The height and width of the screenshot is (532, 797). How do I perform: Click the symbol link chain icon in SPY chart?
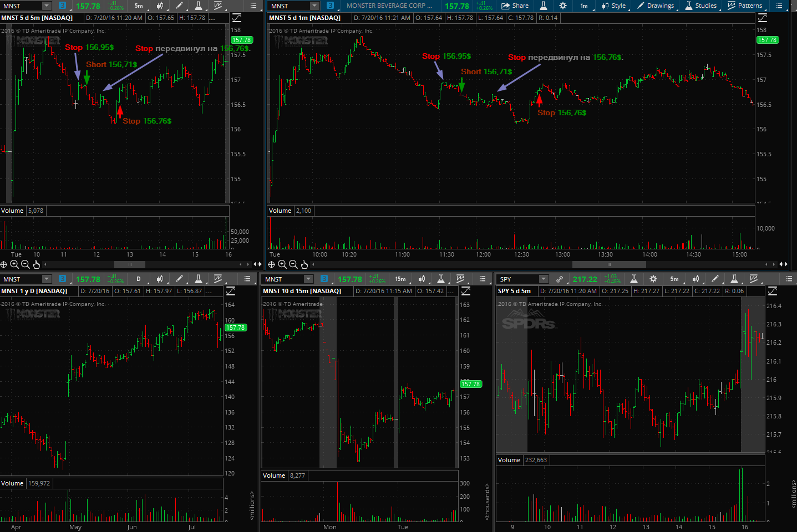tap(560, 279)
